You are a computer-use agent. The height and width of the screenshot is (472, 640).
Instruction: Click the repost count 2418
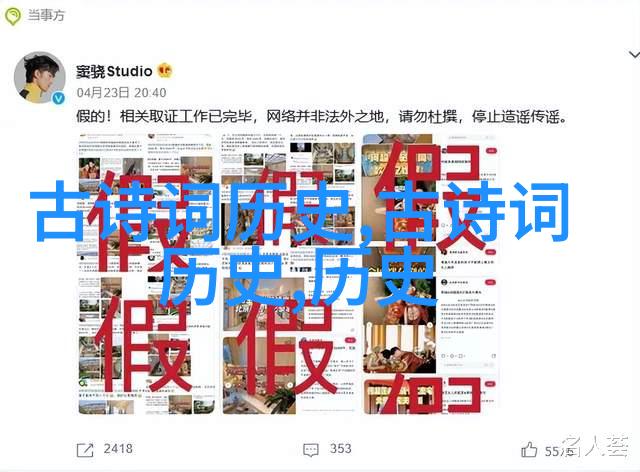click(x=118, y=449)
